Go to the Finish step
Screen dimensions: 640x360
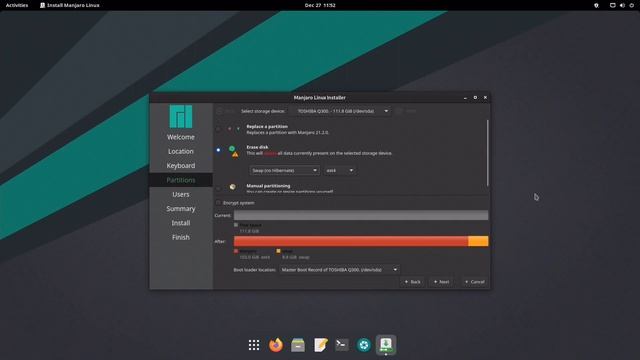point(181,237)
